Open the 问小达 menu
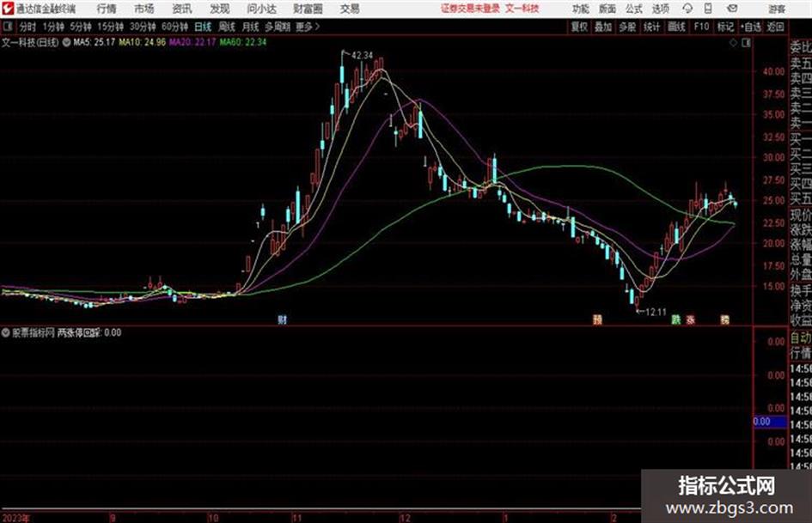The width and height of the screenshot is (812, 523). (261, 9)
